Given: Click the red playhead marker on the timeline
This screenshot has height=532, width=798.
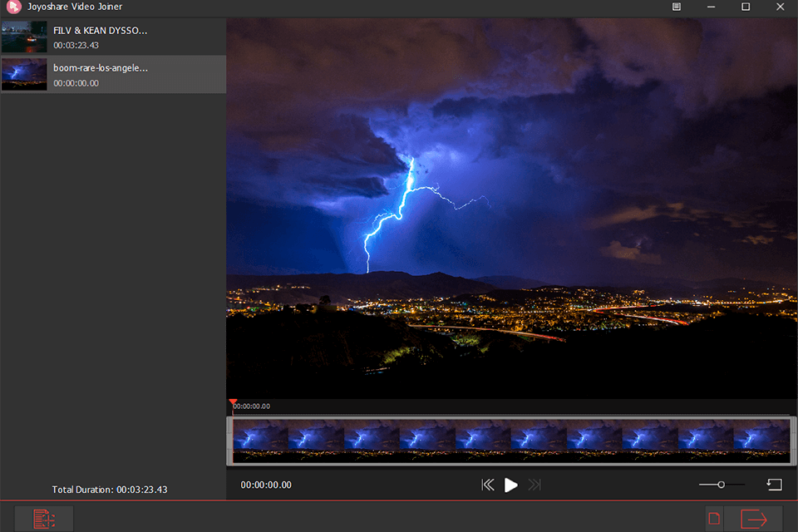Looking at the screenshot, I should point(234,403).
